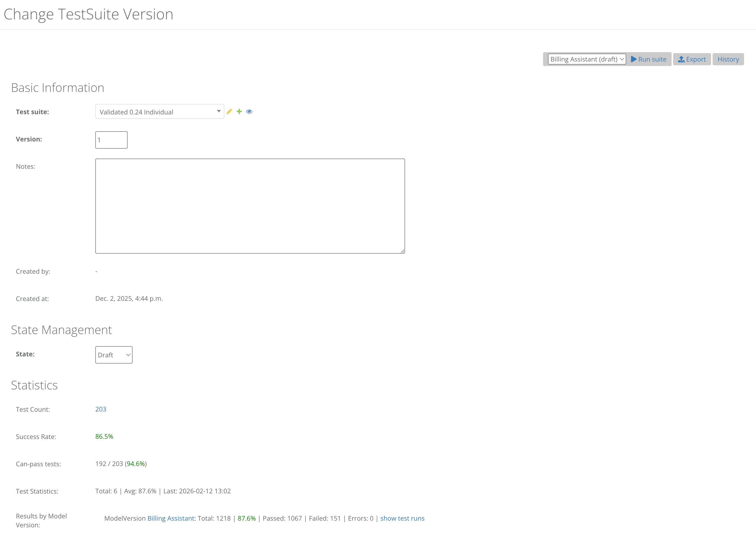Open the State dropdown showing Draft
Screen dimensions: 756x537
click(114, 355)
